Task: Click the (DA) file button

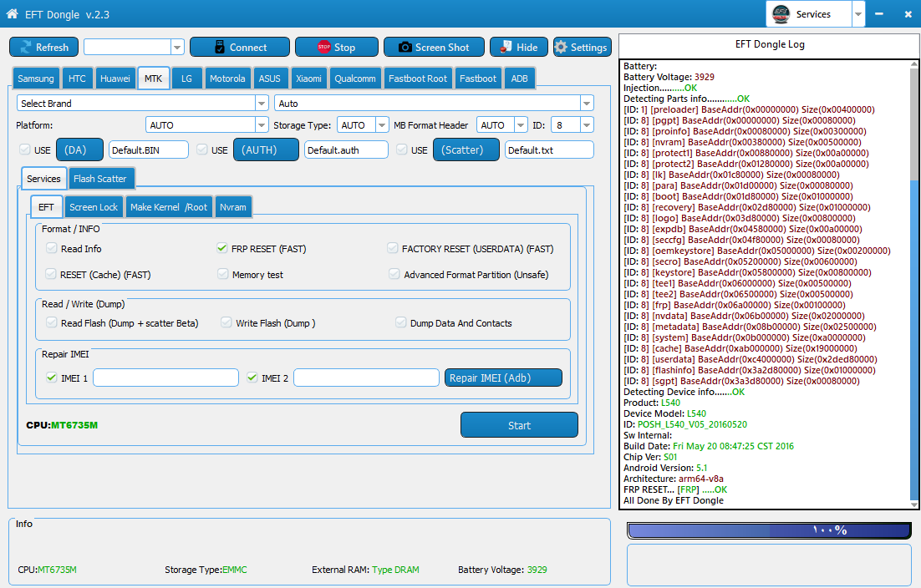Action: [79, 150]
